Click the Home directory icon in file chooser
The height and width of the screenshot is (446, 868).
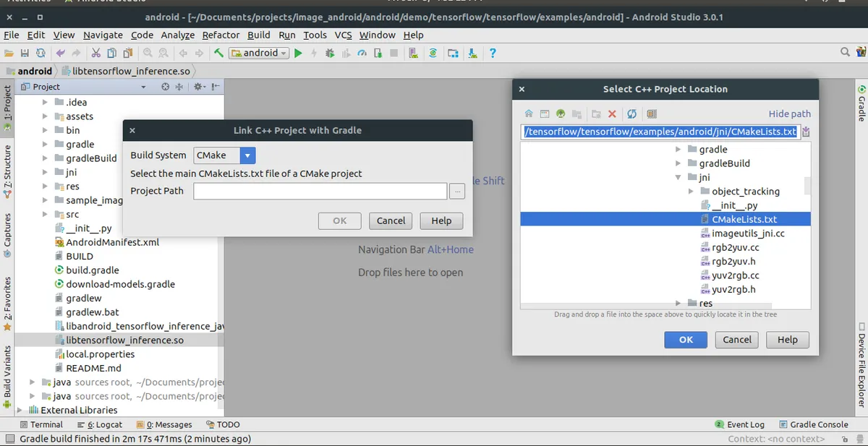click(x=529, y=114)
